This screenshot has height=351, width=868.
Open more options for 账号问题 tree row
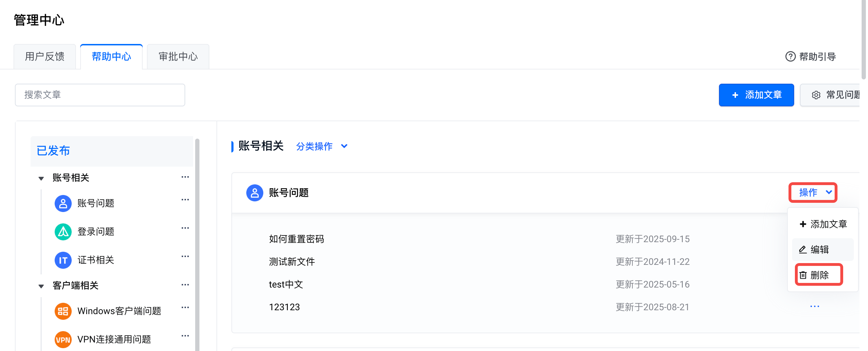tap(185, 200)
